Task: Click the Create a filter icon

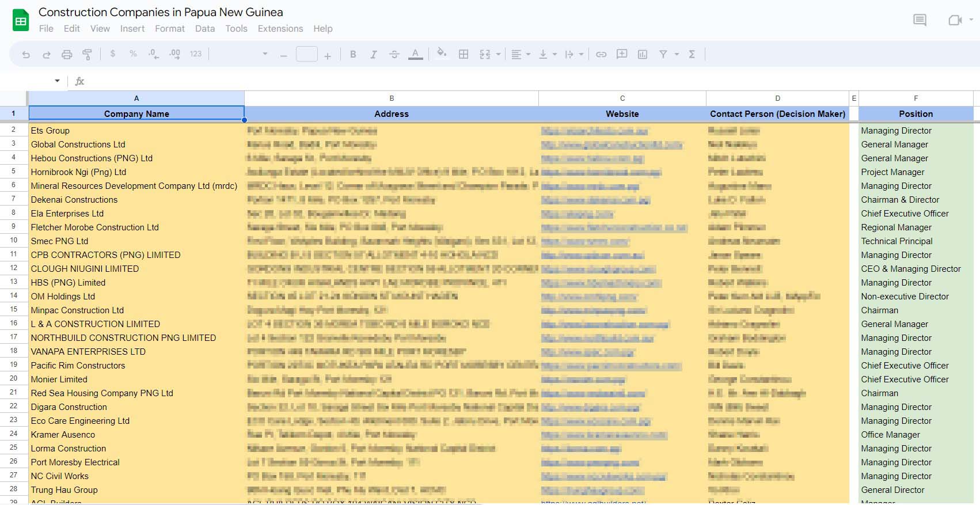Action: [x=663, y=54]
